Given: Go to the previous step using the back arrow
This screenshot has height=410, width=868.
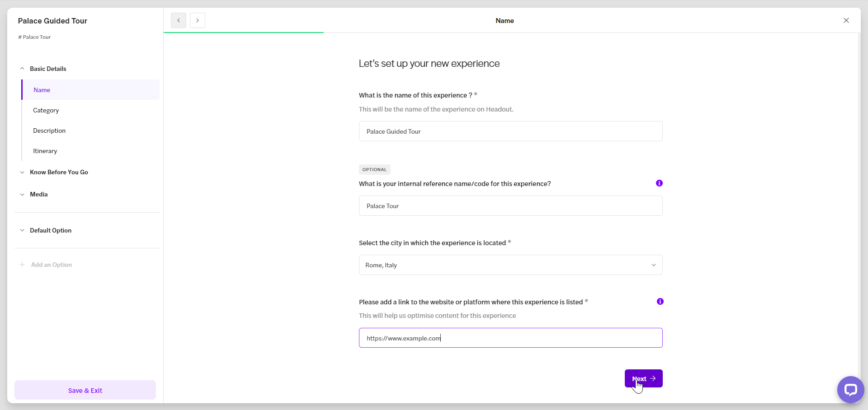Looking at the screenshot, I should (x=179, y=20).
